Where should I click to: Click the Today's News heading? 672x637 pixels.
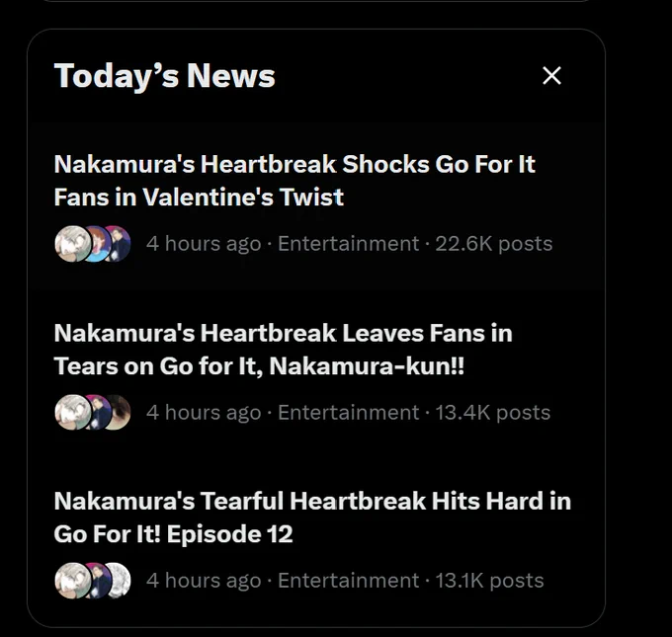point(165,76)
